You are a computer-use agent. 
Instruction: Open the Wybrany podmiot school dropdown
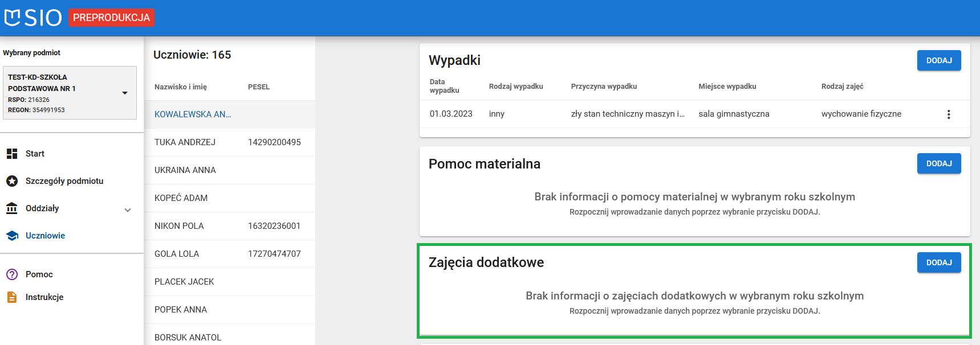(125, 93)
